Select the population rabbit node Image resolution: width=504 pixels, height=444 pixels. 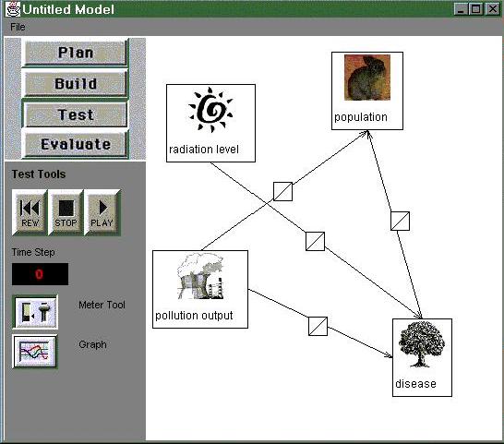pos(367,91)
